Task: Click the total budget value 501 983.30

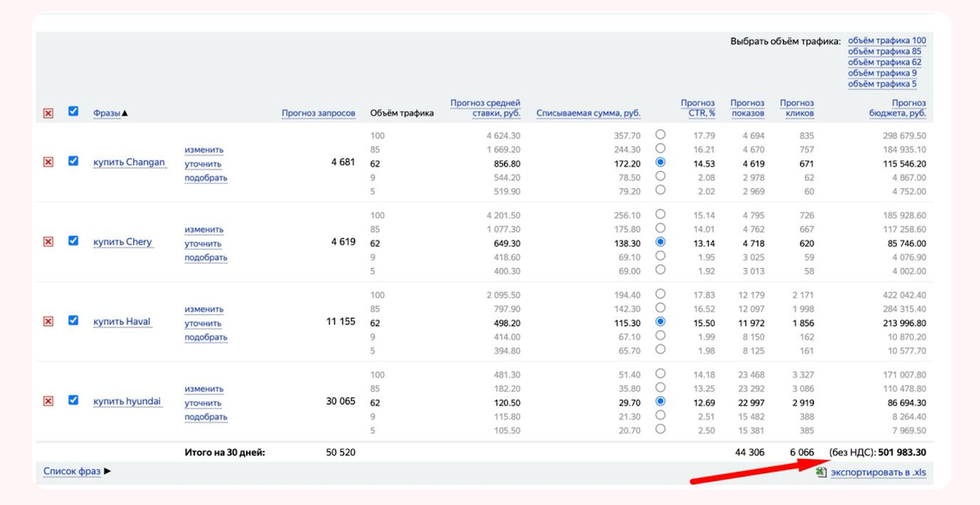Action: click(x=902, y=452)
